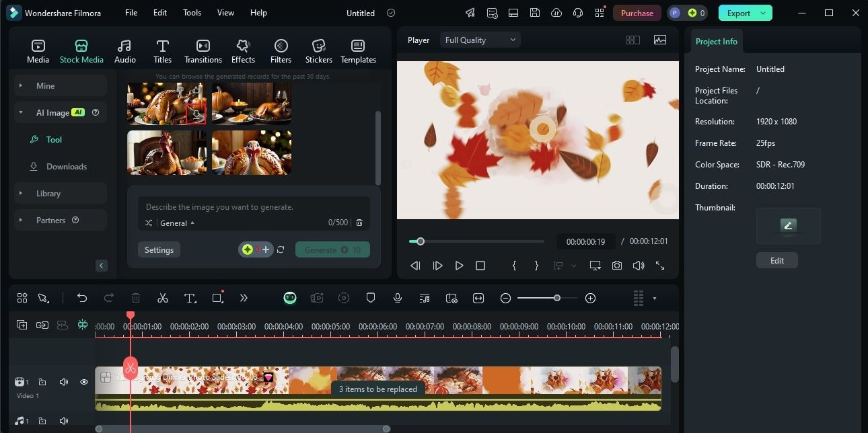The width and height of the screenshot is (868, 433).
Task: Expand more timeline tools chevron
Action: click(x=244, y=298)
